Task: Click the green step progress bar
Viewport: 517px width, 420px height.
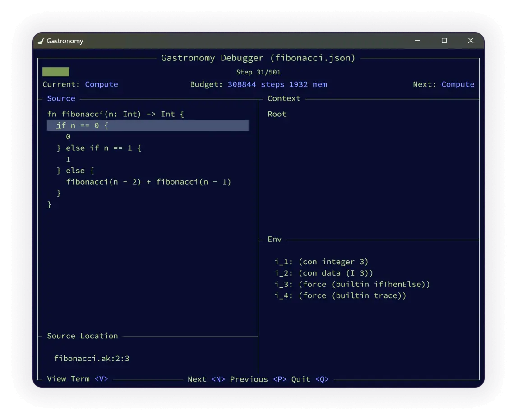Action: 56,72
